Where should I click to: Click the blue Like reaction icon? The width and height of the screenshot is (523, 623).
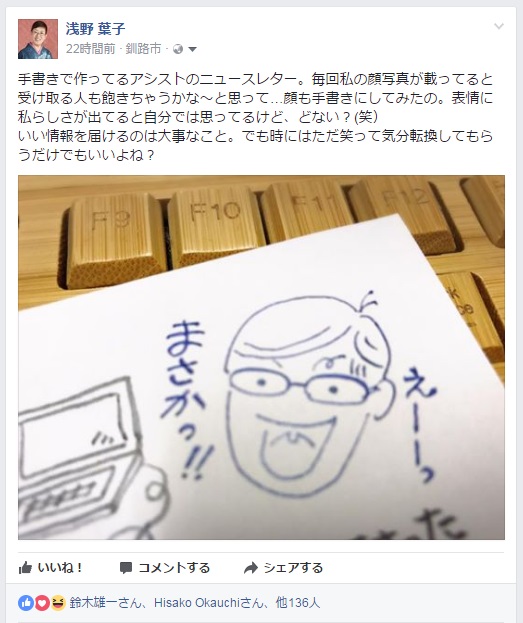click(26, 603)
